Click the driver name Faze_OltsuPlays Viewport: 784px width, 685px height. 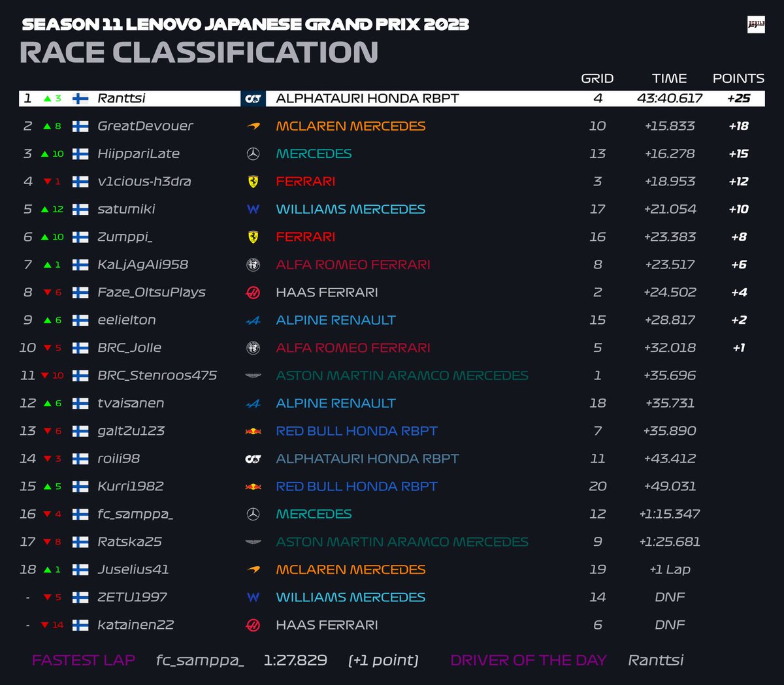point(152,293)
